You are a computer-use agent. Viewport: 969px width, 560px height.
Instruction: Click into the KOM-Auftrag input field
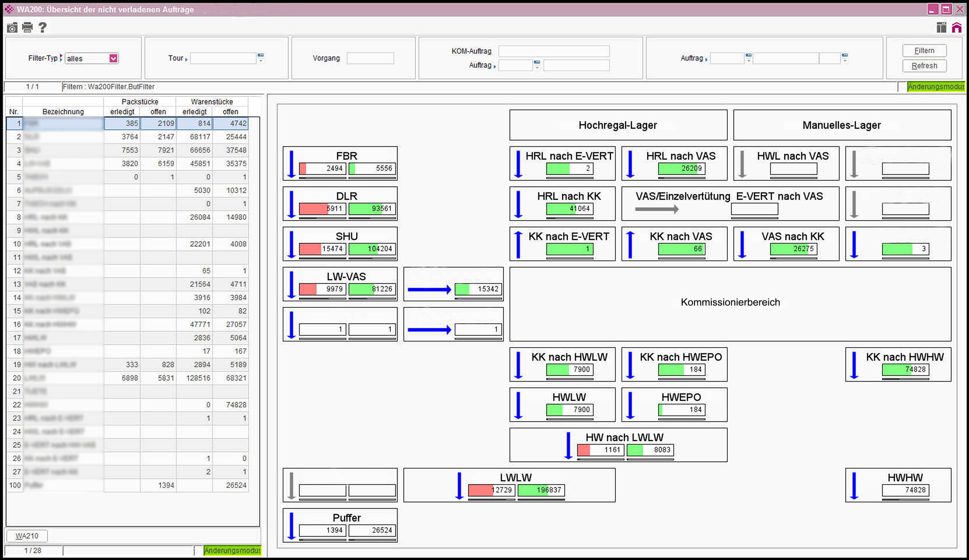[553, 51]
